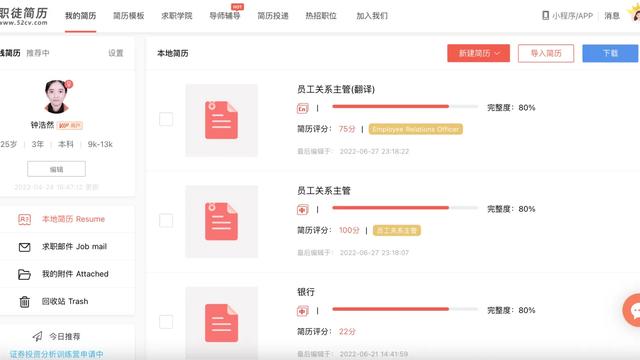Click the 22分 resume score
This screenshot has height=360, width=640.
click(x=347, y=331)
